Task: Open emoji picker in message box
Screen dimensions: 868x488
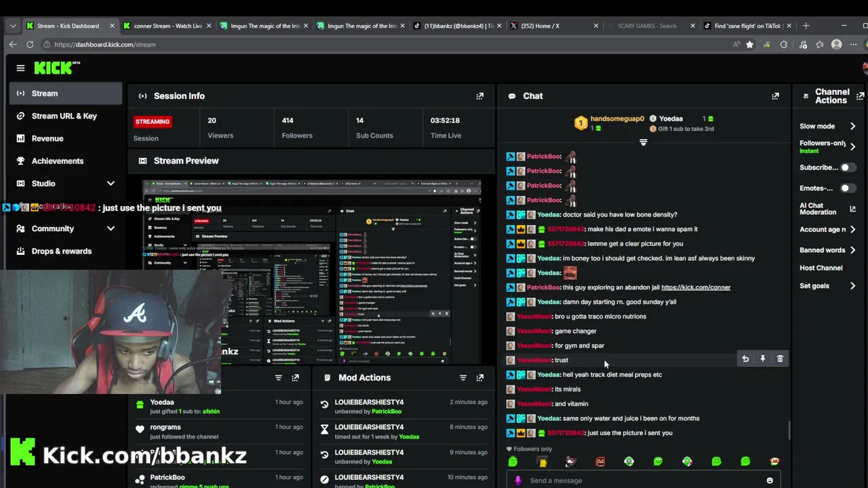Action: tap(770, 481)
